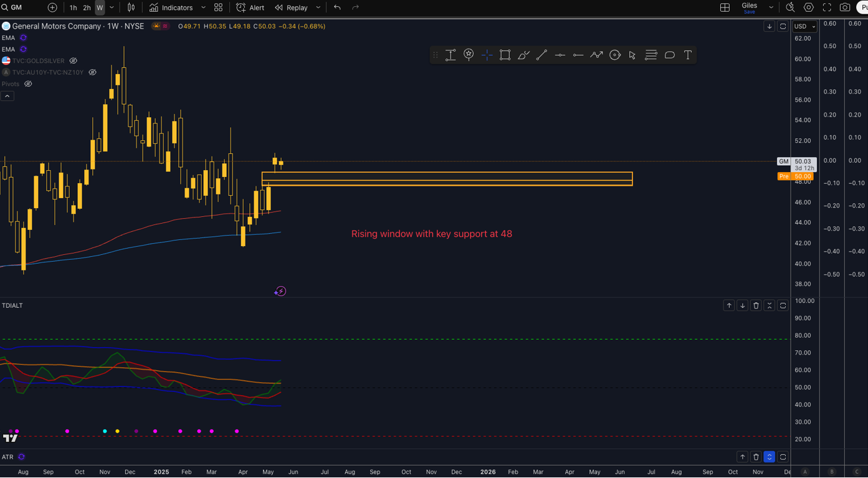This screenshot has height=478, width=868.
Task: Maximize the ATR pane
Action: coord(783,457)
